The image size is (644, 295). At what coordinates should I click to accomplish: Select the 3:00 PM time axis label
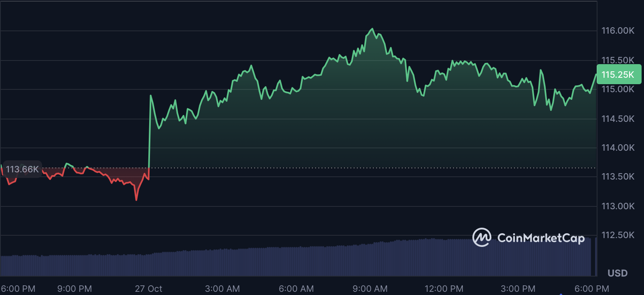click(518, 289)
